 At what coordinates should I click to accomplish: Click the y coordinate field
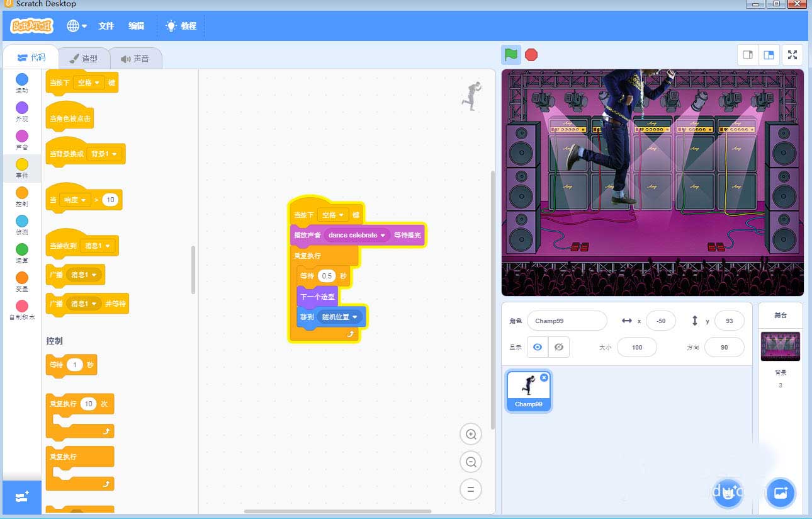[730, 321]
